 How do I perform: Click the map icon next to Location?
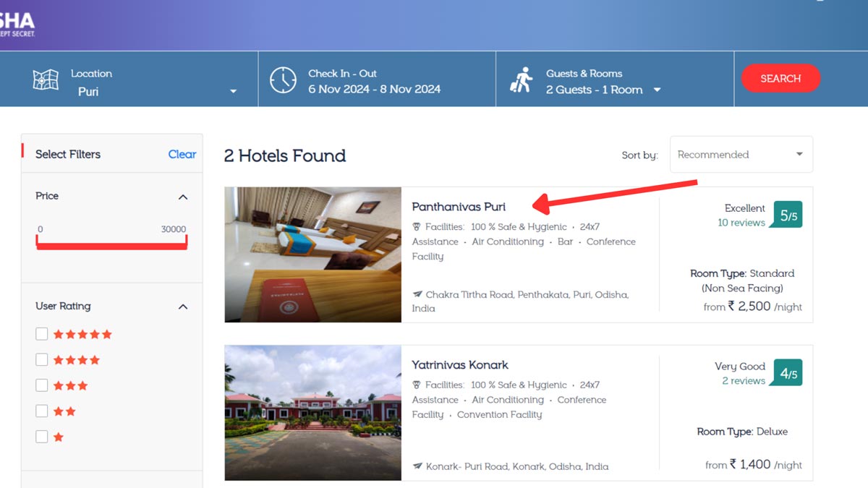(x=45, y=80)
